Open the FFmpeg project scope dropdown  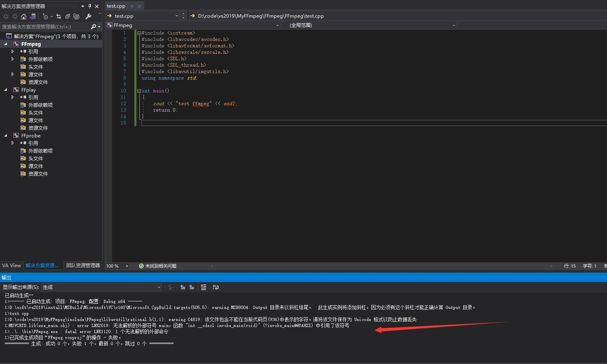click(x=277, y=25)
